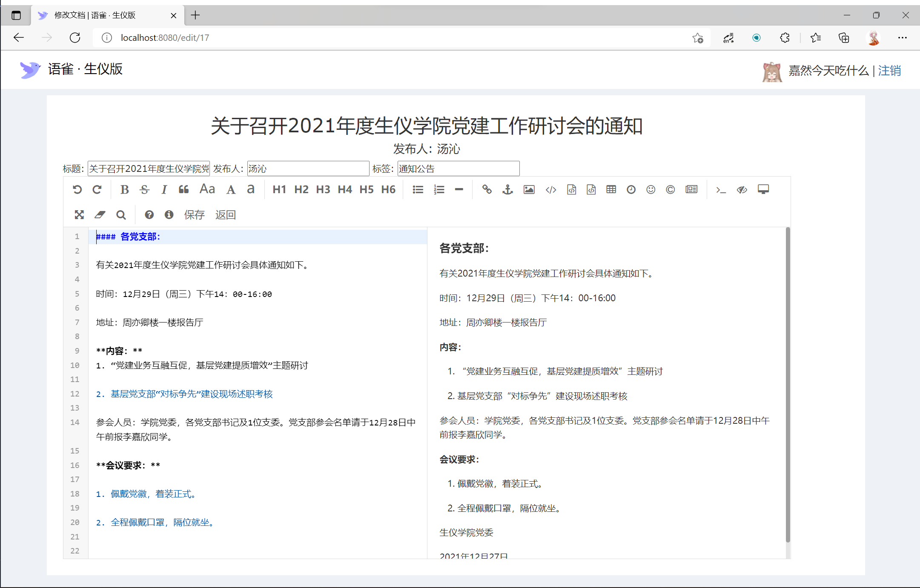Click the redo icon in editor toolbar

click(97, 190)
